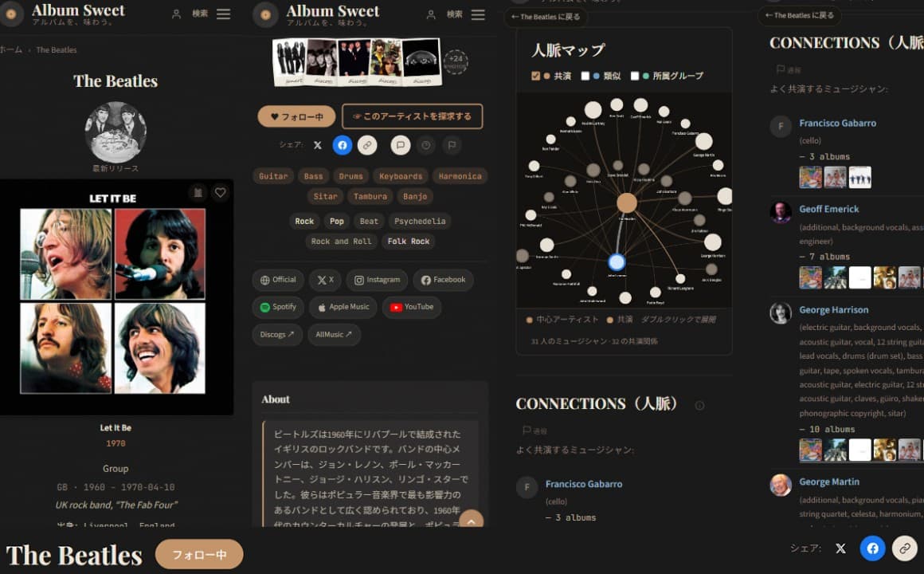Expand the +24 more photos badge
This screenshot has width=924, height=574.
coord(456,61)
